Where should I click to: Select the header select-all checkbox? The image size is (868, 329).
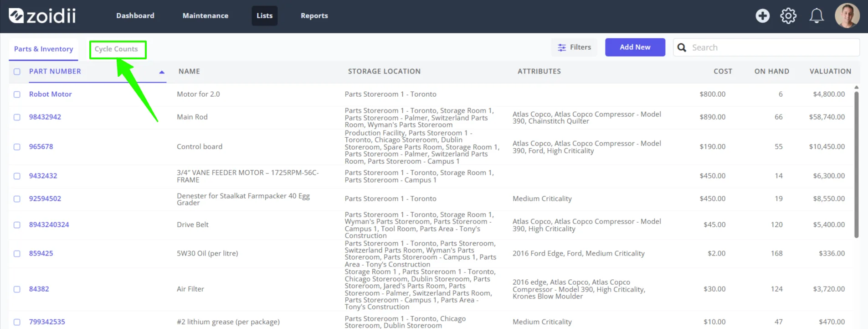pyautogui.click(x=17, y=72)
